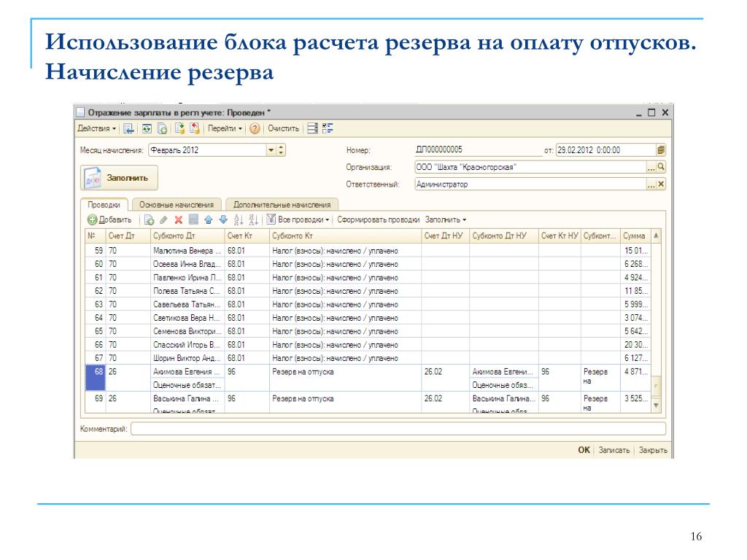The height and width of the screenshot is (560, 747).
Task: Click the scrollbar up arrow in table
Action: 656,236
